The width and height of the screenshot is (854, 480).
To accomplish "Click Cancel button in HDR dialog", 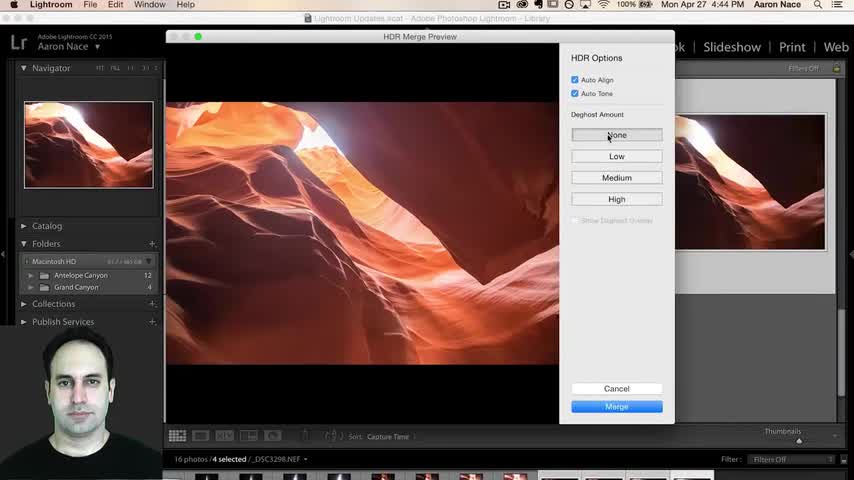I will click(x=617, y=388).
